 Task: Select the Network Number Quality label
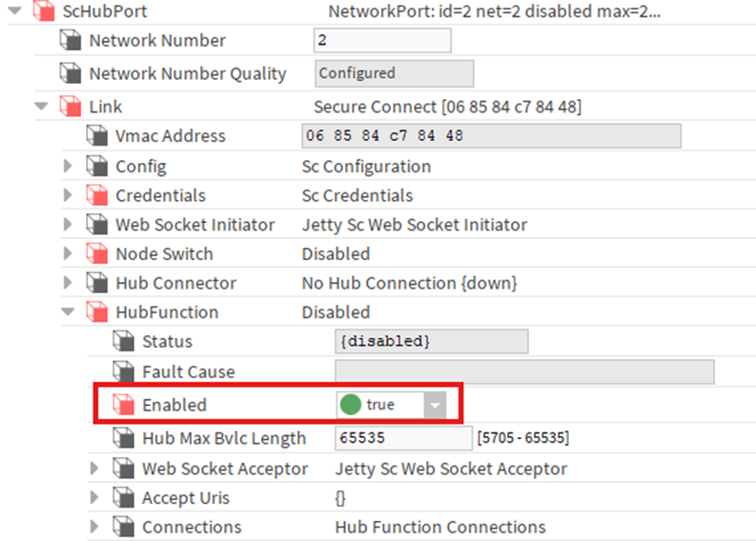point(188,73)
